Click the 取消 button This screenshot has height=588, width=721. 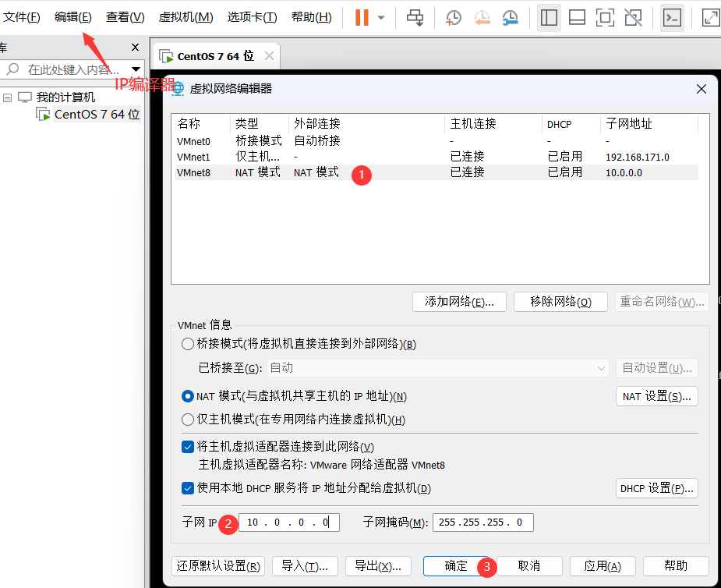click(528, 566)
